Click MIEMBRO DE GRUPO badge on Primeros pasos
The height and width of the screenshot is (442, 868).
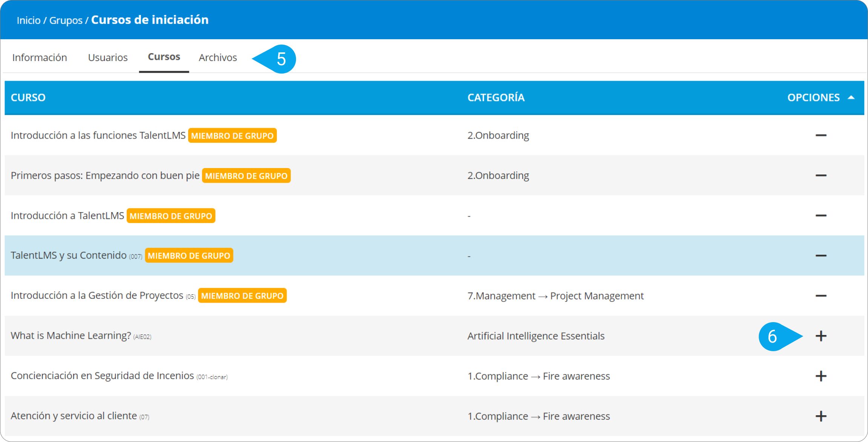(x=246, y=176)
